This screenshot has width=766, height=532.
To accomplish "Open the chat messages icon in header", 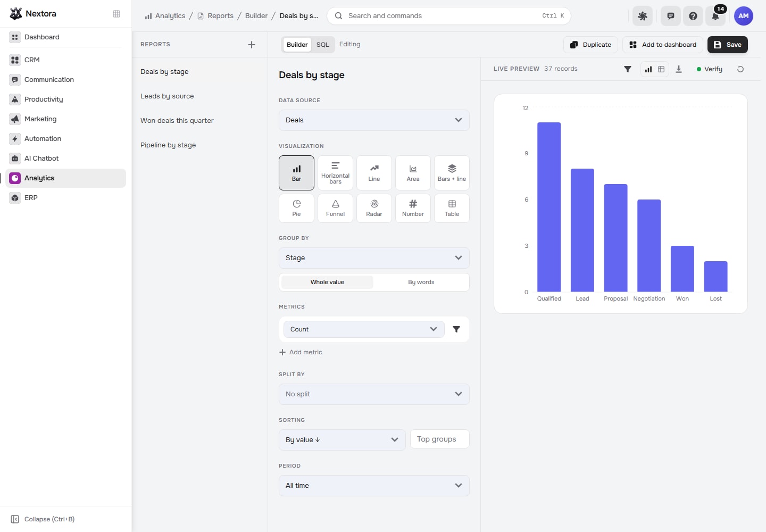I will click(671, 16).
